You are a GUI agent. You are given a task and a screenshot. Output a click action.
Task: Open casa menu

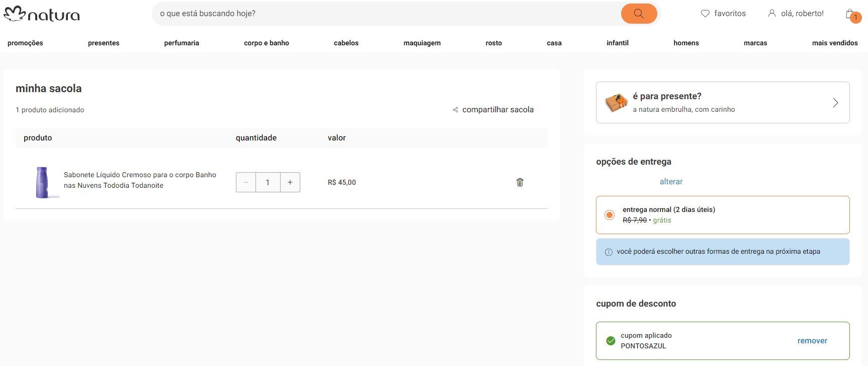coord(554,43)
